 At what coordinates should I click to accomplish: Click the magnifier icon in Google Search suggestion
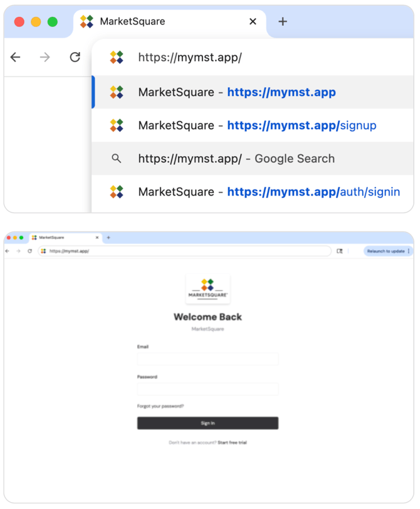pos(116,159)
